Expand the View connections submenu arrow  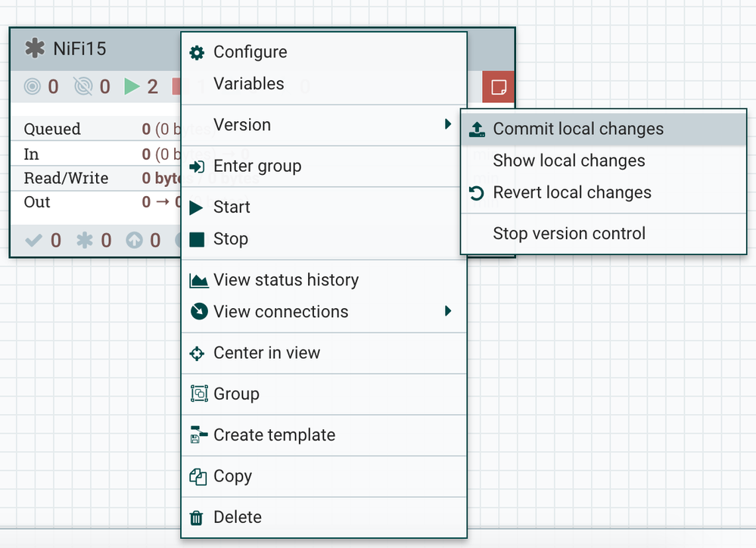(449, 311)
